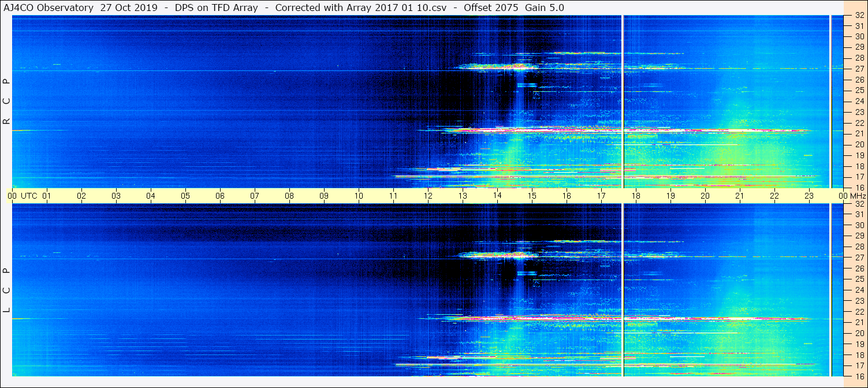Select the 'AJ4CO Observatory' title text
Image resolution: width=868 pixels, height=388 pixels.
coord(48,8)
